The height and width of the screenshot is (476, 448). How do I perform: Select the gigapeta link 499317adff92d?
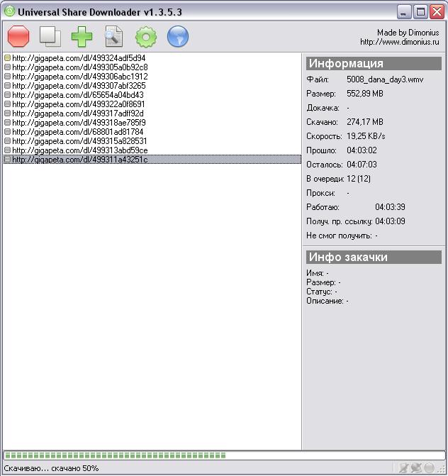(78, 114)
